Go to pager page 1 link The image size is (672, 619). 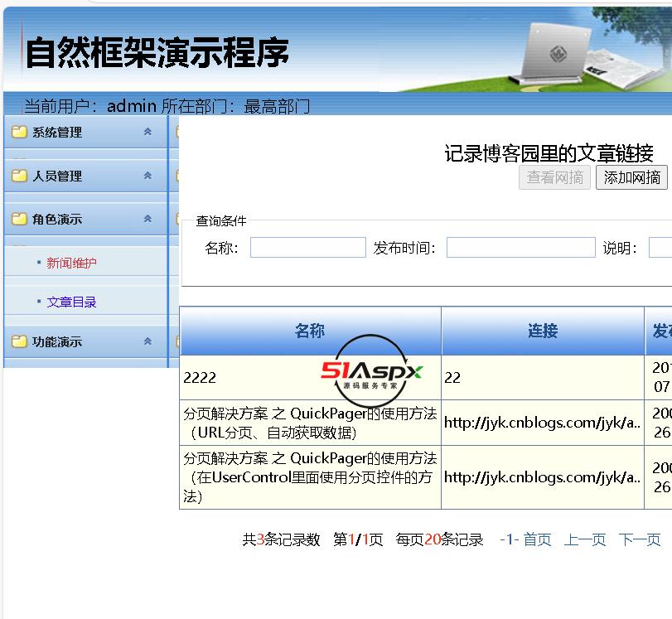pyautogui.click(x=509, y=539)
